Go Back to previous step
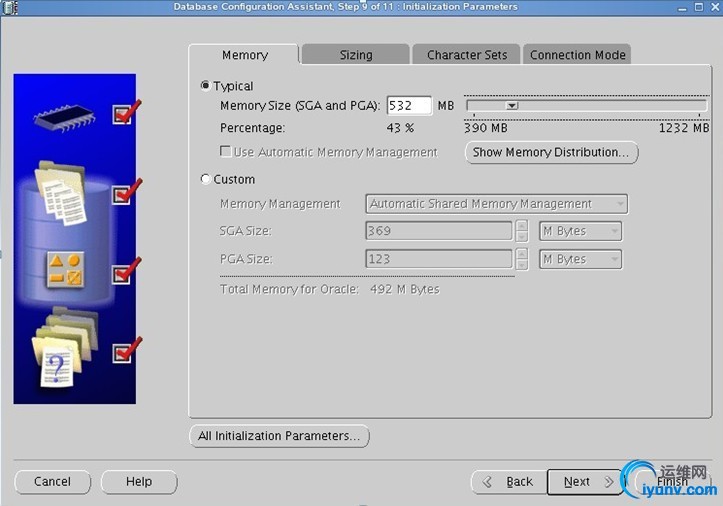723x506 pixels. (509, 482)
